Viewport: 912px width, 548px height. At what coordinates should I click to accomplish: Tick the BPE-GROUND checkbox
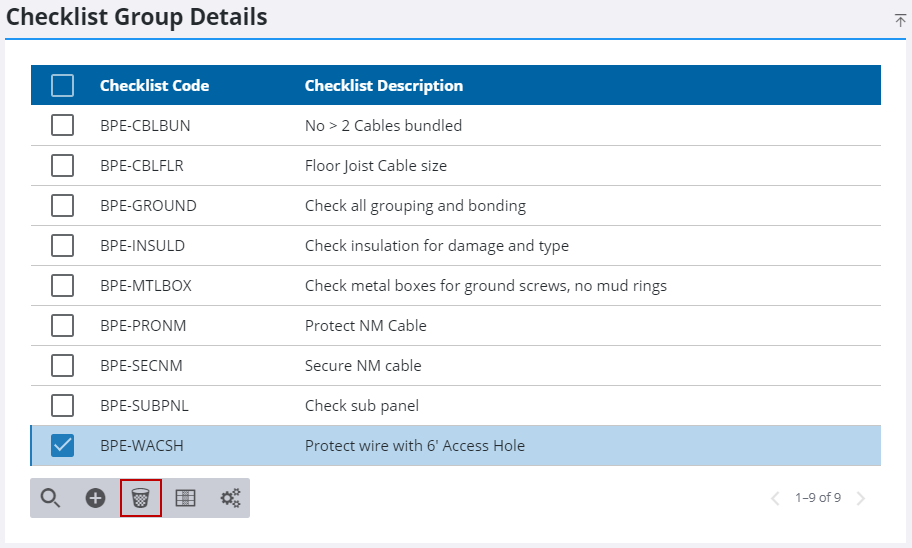coord(62,206)
